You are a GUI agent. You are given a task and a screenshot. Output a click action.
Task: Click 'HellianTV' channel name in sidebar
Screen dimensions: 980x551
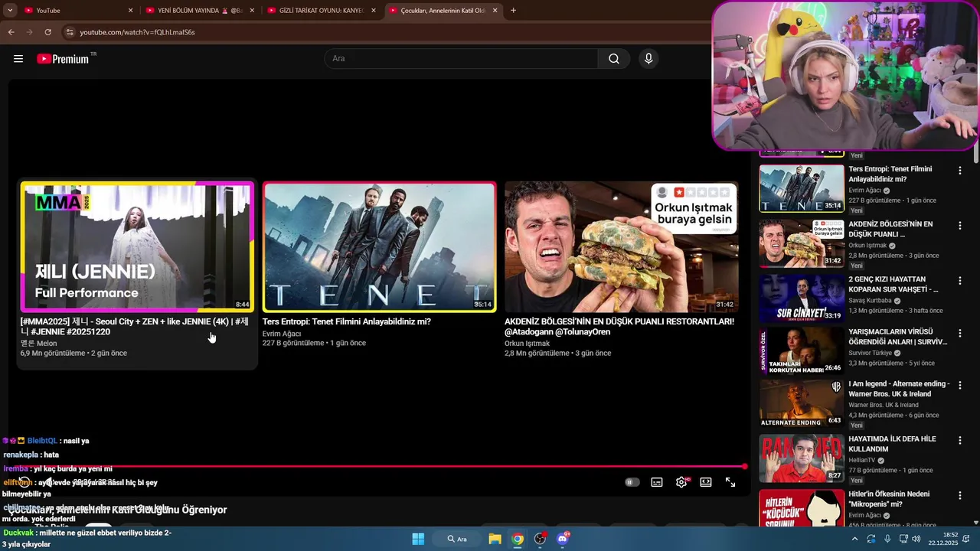pos(862,460)
